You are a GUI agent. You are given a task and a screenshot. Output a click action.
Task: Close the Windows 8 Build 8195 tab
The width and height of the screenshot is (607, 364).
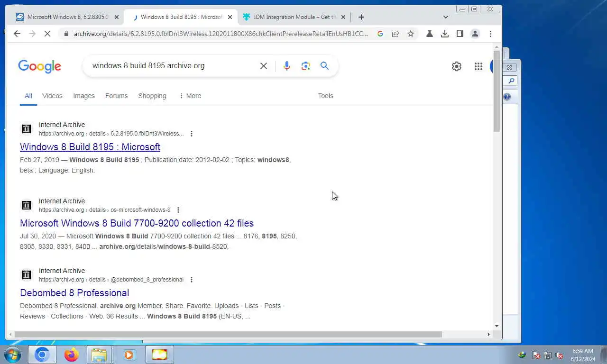pos(230,17)
